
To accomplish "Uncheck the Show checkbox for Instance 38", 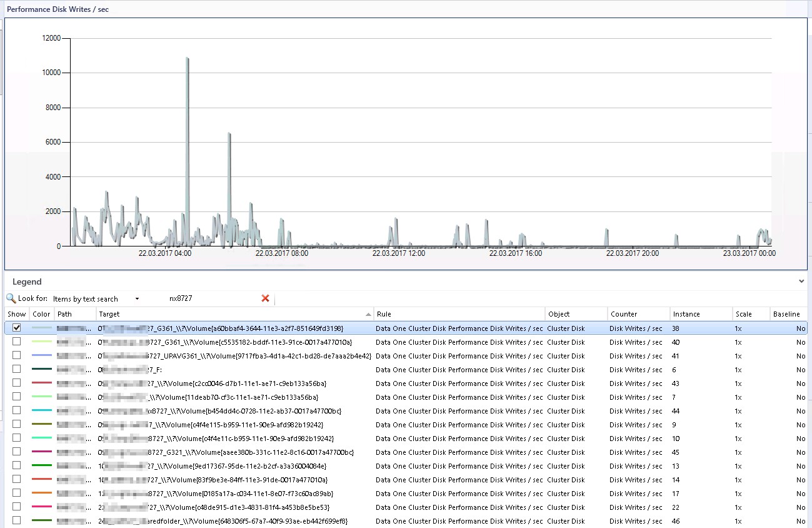I will coord(17,328).
